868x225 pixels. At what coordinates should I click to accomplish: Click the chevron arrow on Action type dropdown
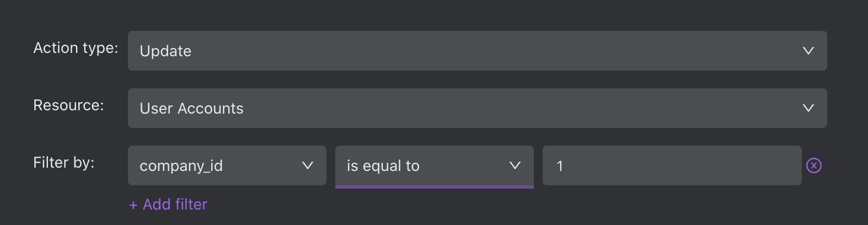click(808, 51)
